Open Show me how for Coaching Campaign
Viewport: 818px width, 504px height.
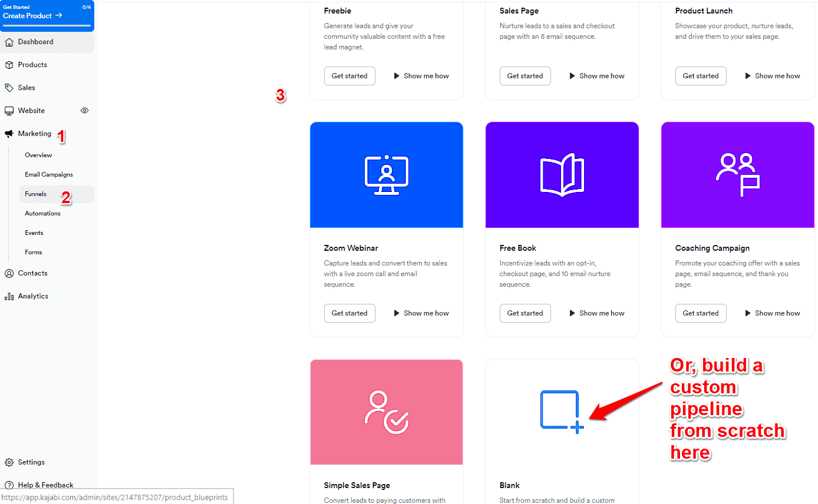point(772,313)
